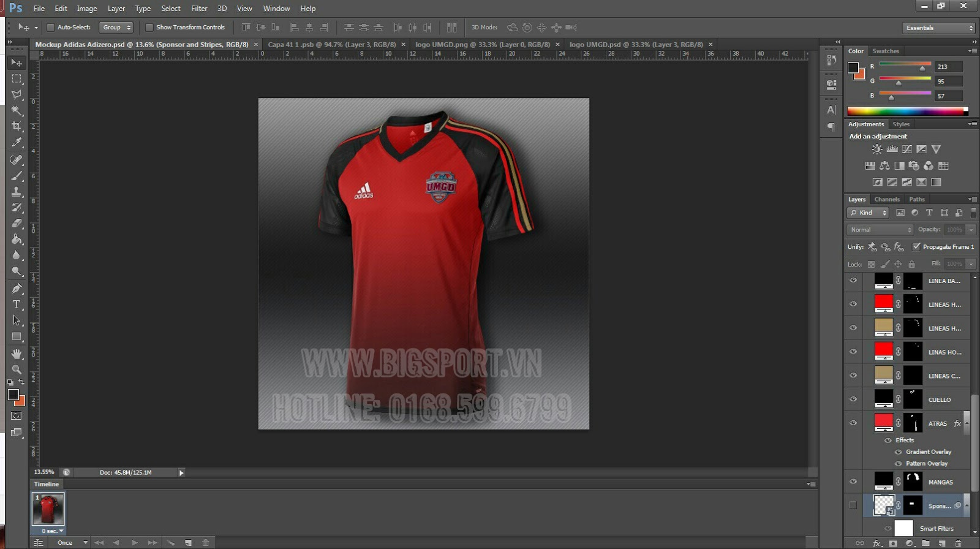This screenshot has width=980, height=549.
Task: Hide the CUELLO layer
Action: coord(853,399)
